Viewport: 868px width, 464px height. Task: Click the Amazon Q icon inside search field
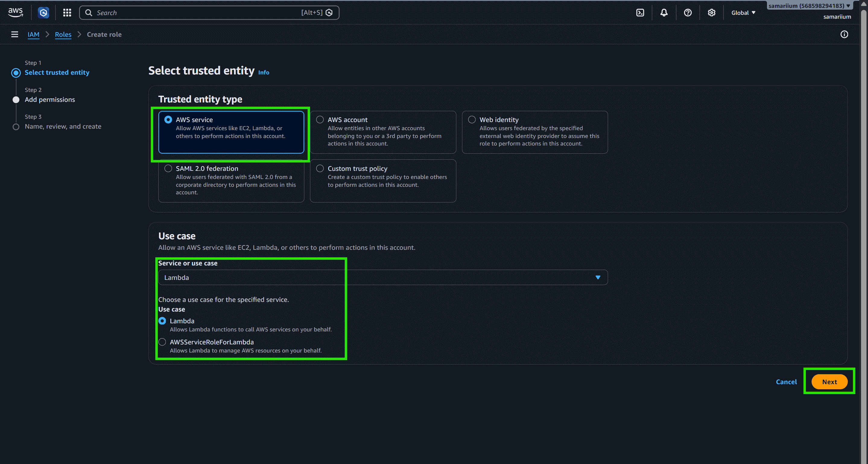pyautogui.click(x=329, y=12)
